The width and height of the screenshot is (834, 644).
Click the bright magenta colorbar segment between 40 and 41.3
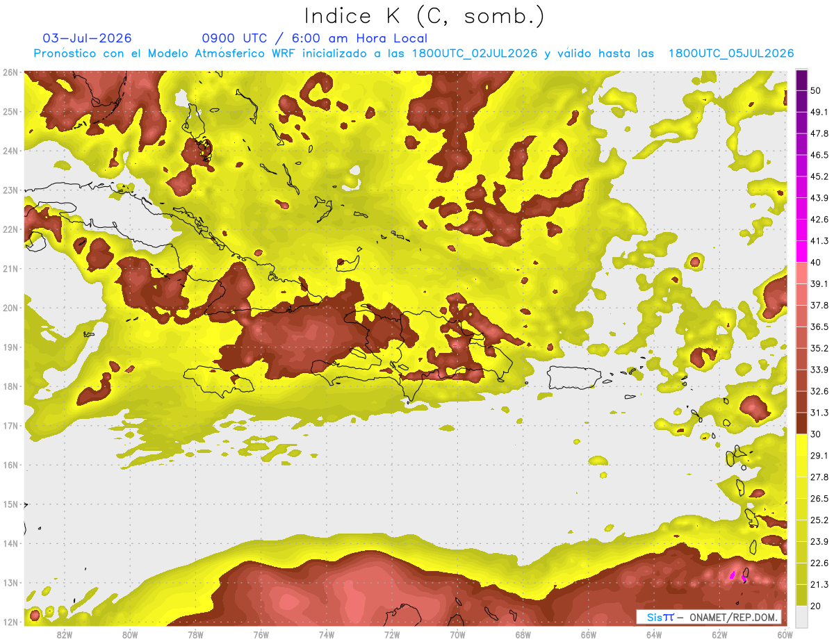tap(801, 251)
